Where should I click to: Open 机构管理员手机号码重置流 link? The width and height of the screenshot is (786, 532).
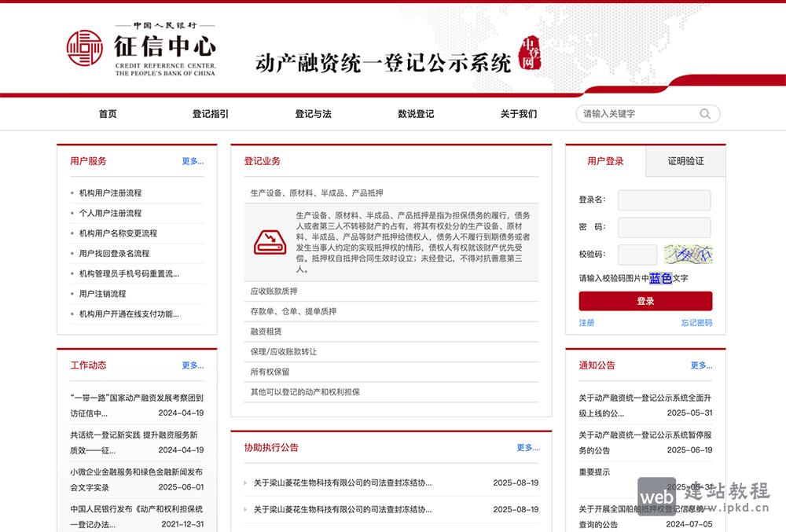(129, 273)
